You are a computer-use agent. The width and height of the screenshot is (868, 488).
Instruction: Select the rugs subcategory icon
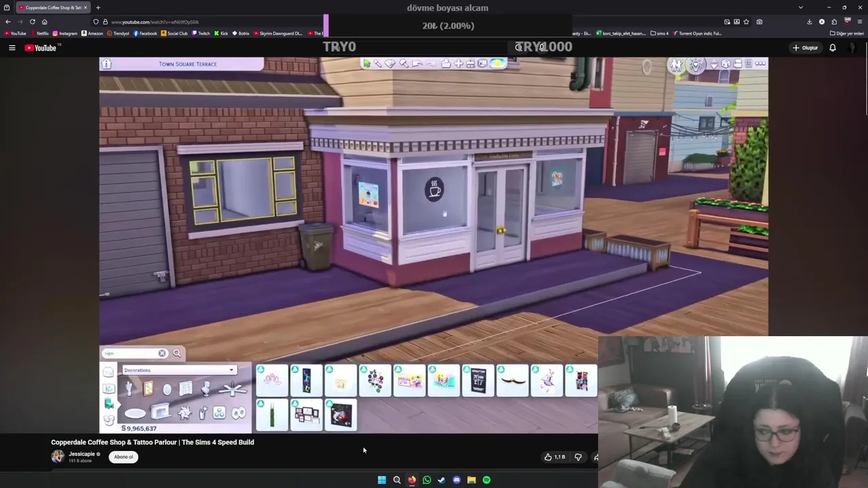tap(135, 413)
